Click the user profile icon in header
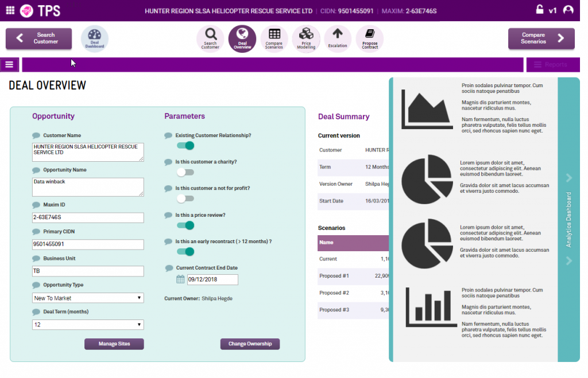This screenshot has height=378, width=588. [x=568, y=10]
